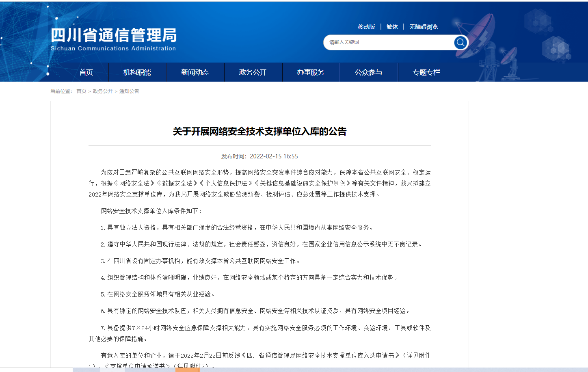Open the 公众参与 navigation menu
The image size is (588, 372).
pos(369,72)
